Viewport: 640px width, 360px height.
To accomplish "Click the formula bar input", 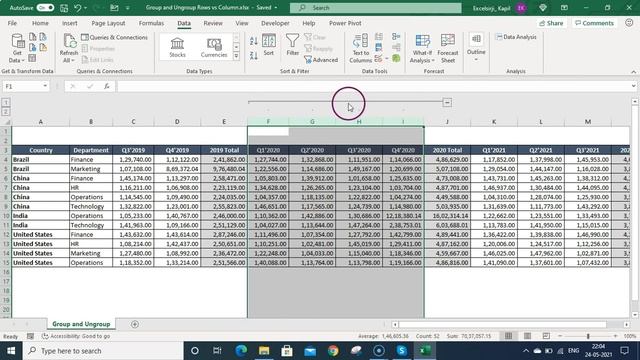I will point(373,86).
